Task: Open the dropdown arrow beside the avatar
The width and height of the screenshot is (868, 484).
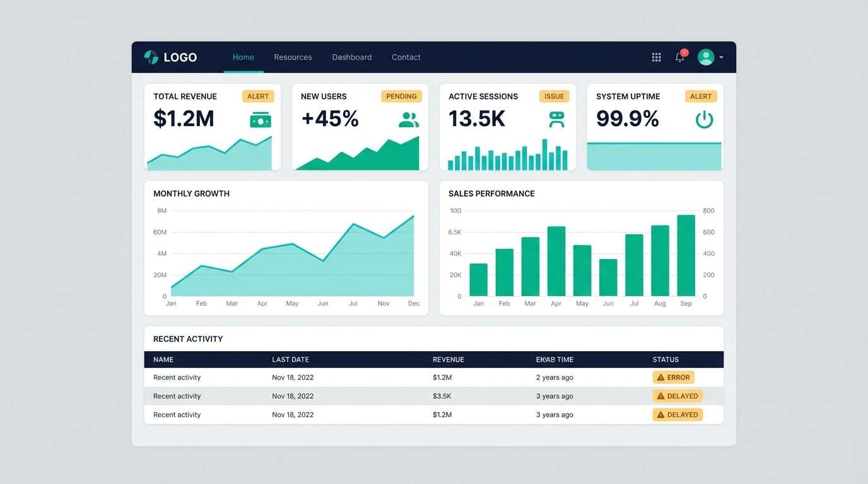Action: pos(721,57)
